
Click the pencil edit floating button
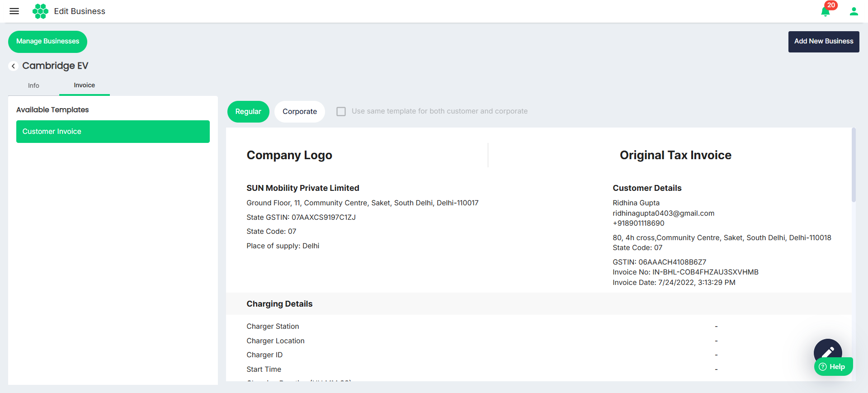tap(828, 350)
